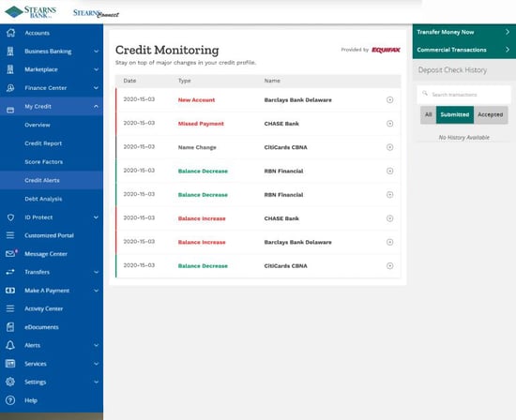Open the Commercial Transactions link
This screenshot has height=420, width=516.
pyautogui.click(x=464, y=50)
